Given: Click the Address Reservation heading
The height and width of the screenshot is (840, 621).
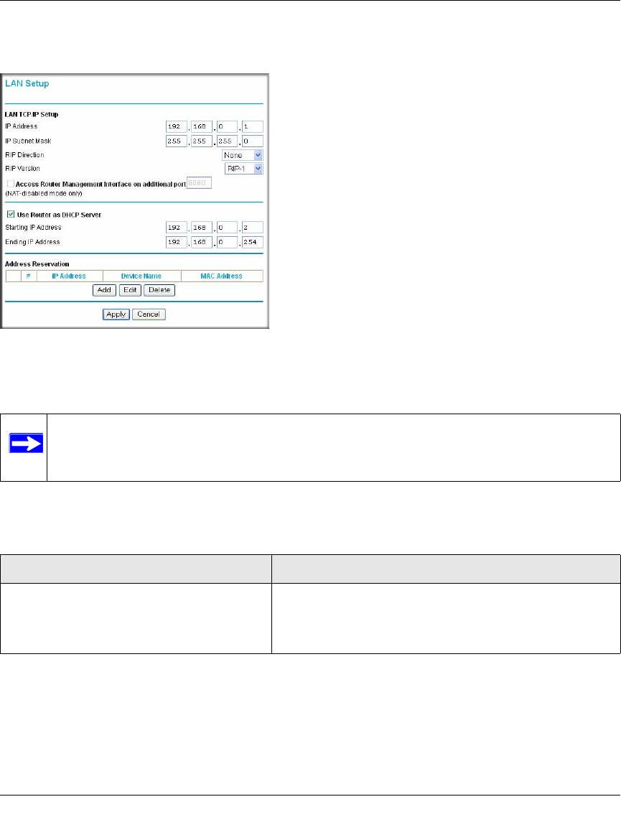Looking at the screenshot, I should (x=37, y=264).
